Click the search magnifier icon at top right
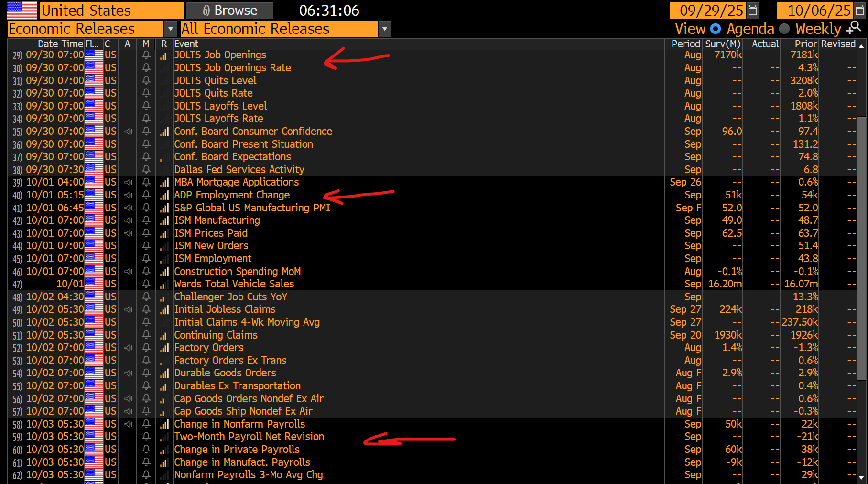This screenshot has width=868, height=484. click(x=854, y=28)
